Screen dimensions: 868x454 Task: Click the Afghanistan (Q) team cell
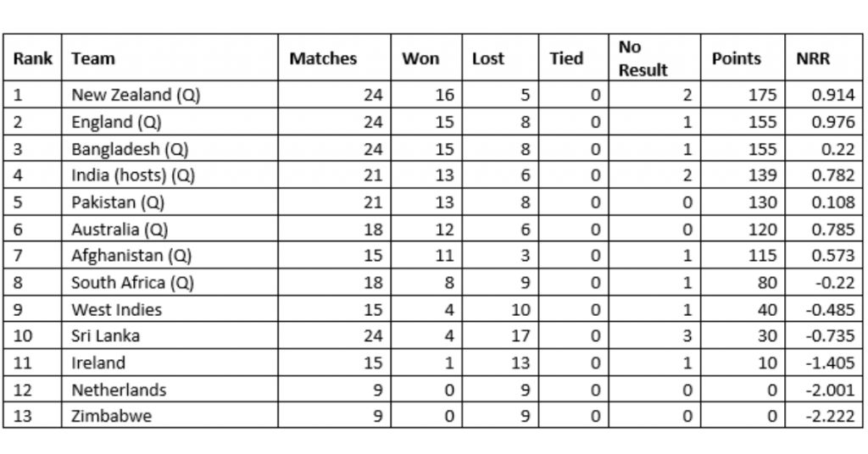(x=170, y=256)
